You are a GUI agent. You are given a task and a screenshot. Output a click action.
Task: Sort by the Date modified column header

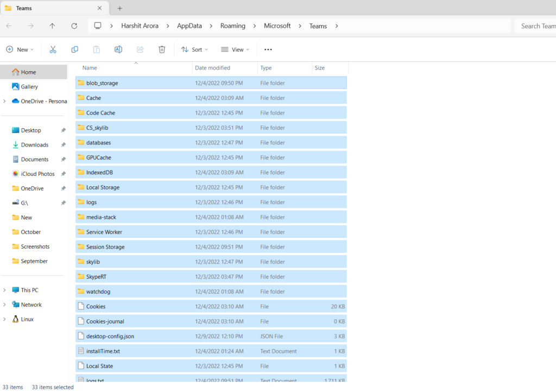coord(212,68)
